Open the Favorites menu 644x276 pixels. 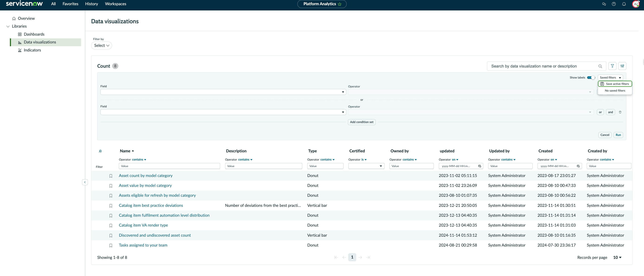70,4
